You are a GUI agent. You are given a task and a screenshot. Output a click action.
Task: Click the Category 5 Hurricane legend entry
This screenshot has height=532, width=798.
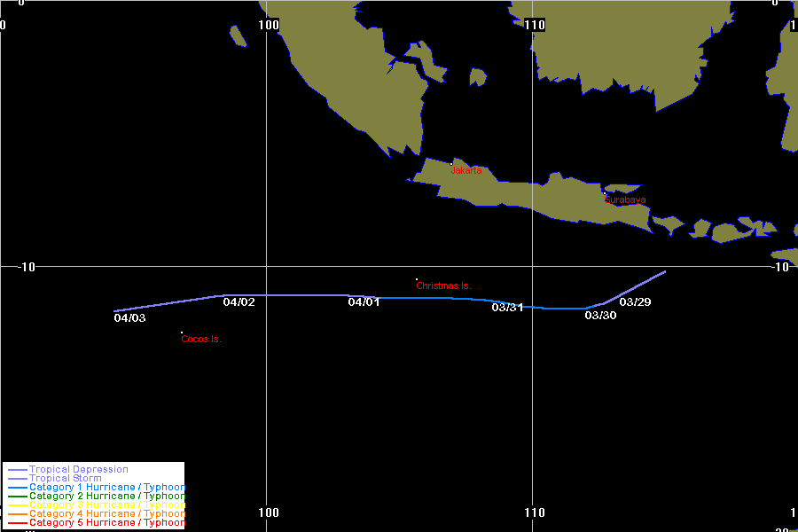[106, 522]
